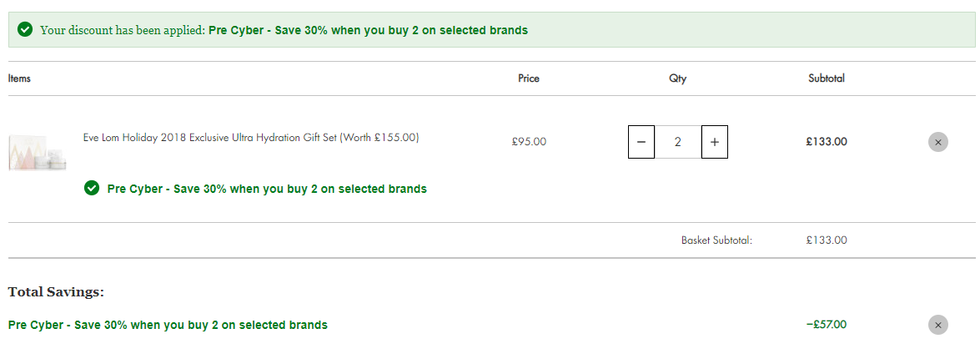
Task: Click the Price column header
Action: (529, 78)
